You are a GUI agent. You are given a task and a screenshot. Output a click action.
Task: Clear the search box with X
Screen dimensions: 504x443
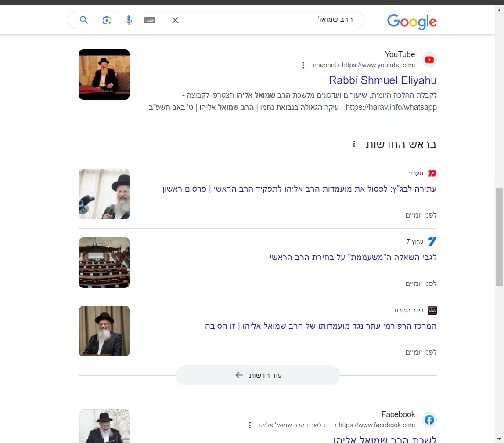[x=175, y=20]
